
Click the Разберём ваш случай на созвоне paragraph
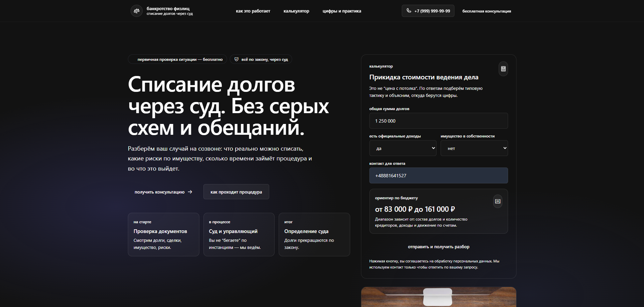point(220,158)
